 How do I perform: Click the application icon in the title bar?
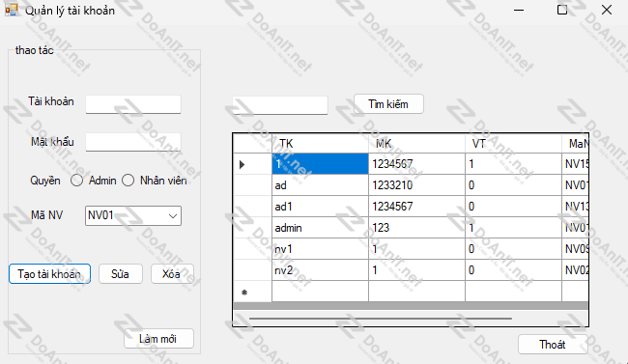coord(12,10)
